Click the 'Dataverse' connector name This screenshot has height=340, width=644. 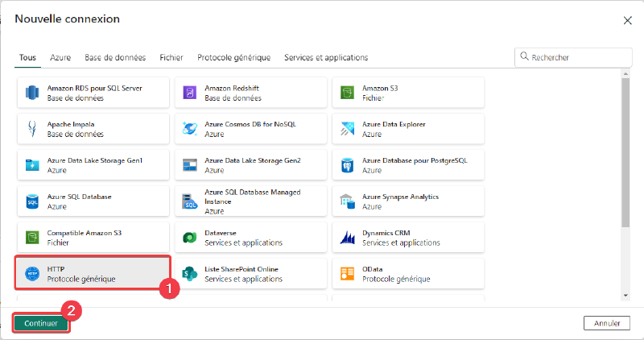220,233
